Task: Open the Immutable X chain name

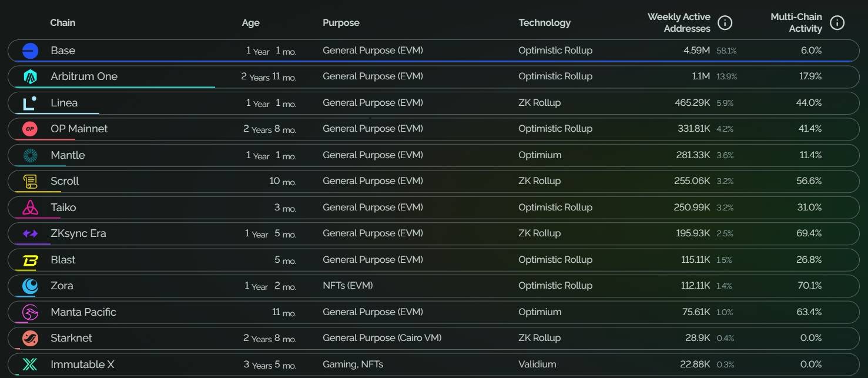Action: [82, 364]
